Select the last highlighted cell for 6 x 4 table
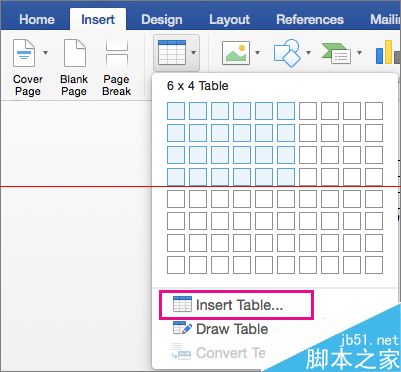 click(286, 177)
